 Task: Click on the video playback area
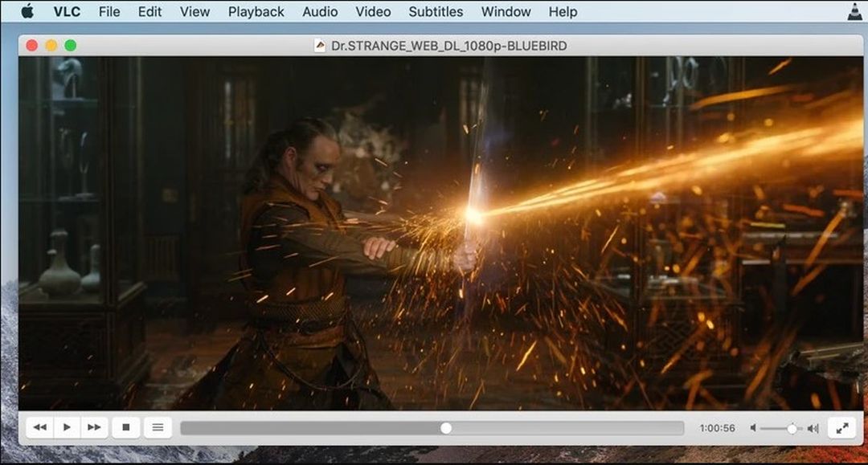[440, 233]
